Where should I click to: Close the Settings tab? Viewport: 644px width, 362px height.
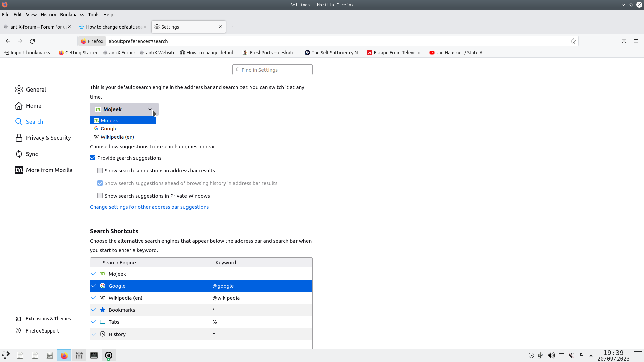220,27
